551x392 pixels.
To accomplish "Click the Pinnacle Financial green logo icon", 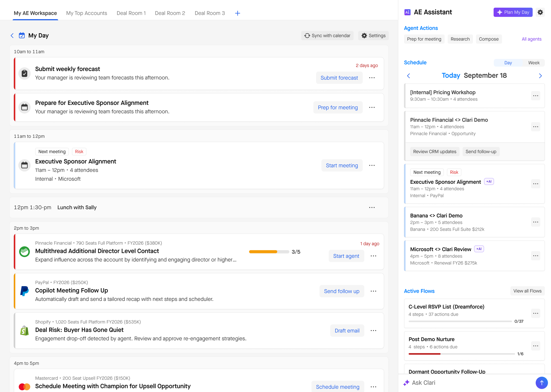I will [24, 252].
